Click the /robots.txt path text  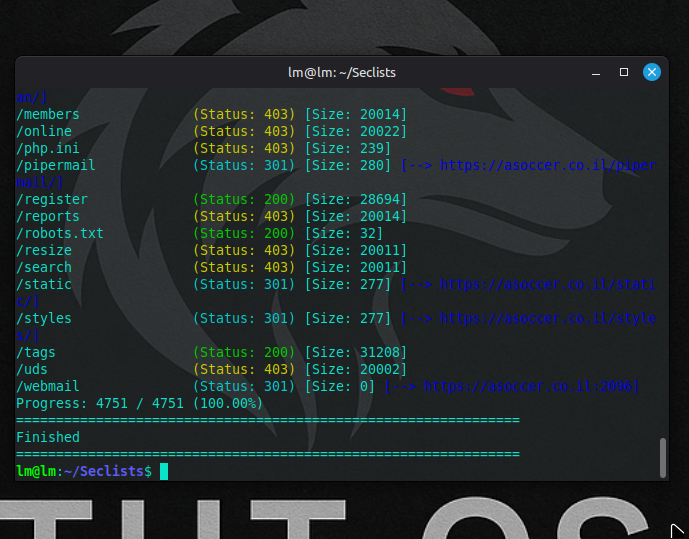click(60, 233)
